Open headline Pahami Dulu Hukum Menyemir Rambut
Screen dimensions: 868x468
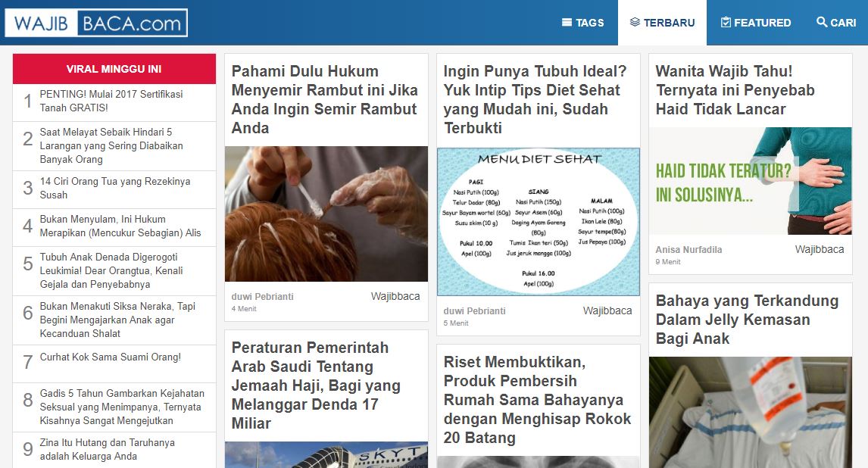(x=324, y=99)
